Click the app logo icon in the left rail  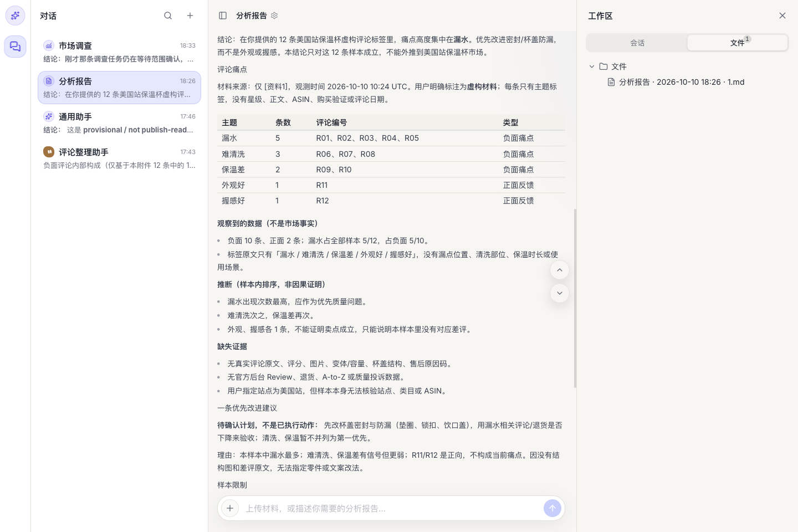point(16,16)
